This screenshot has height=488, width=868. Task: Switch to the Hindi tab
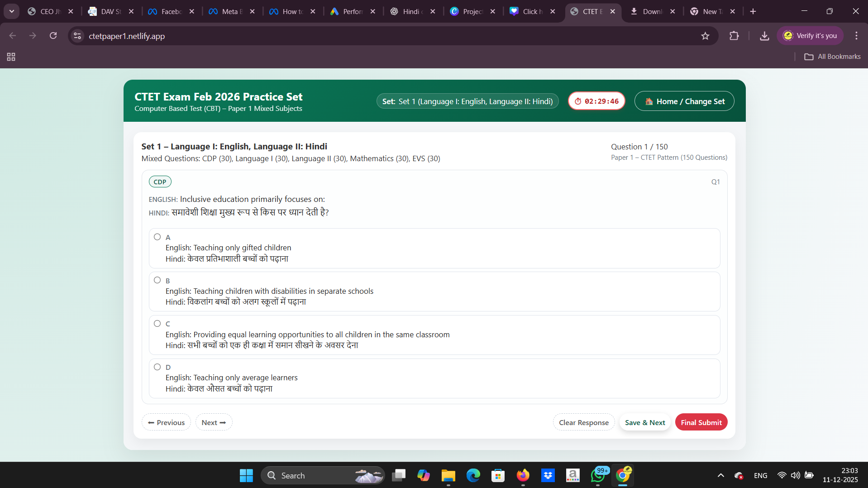(x=410, y=11)
